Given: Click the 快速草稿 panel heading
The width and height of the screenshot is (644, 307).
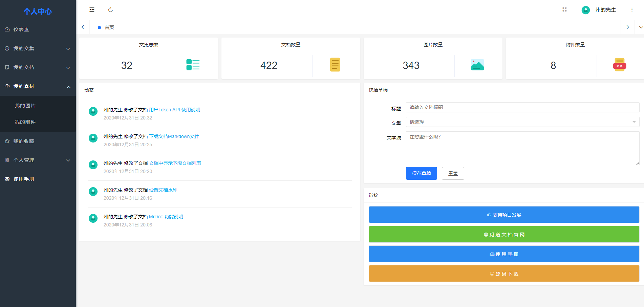Looking at the screenshot, I should click(x=378, y=90).
